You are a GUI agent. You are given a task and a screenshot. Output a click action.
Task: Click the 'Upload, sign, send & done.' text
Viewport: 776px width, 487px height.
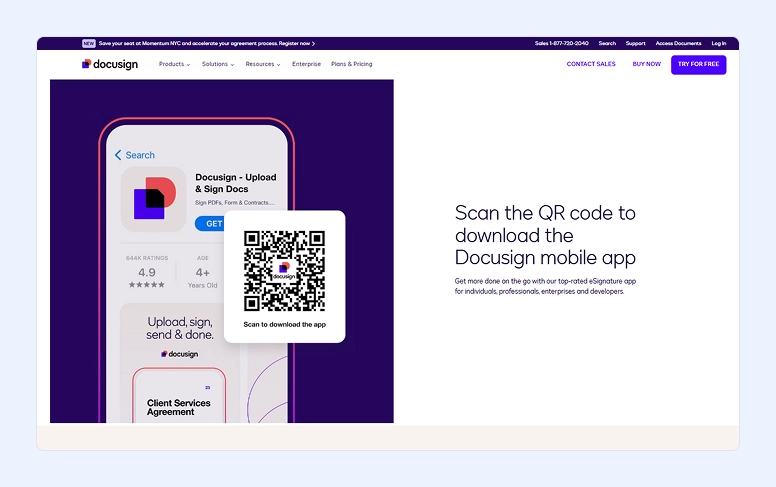[x=180, y=328]
